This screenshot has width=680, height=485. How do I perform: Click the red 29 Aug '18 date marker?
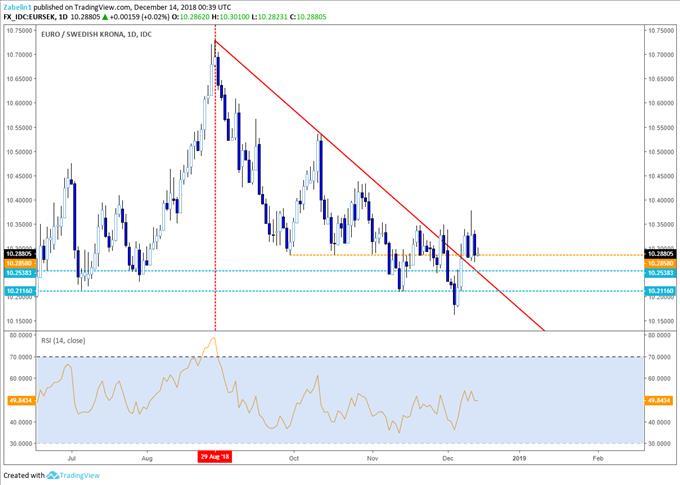215,454
